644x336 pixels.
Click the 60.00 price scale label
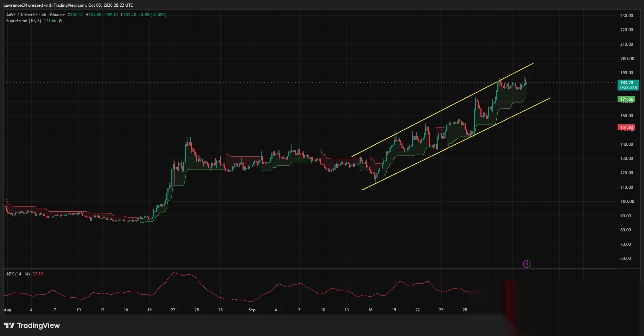pos(626,259)
